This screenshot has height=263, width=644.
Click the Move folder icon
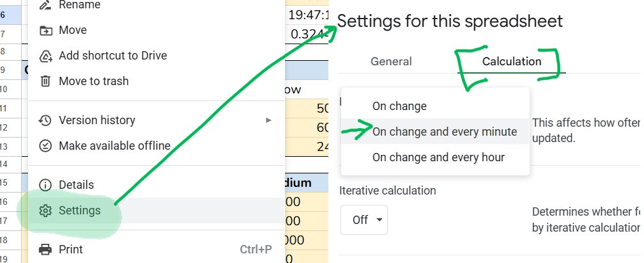point(45,31)
